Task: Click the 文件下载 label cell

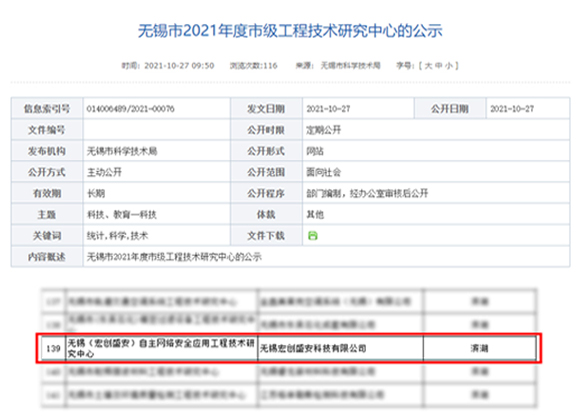Action: [266, 236]
